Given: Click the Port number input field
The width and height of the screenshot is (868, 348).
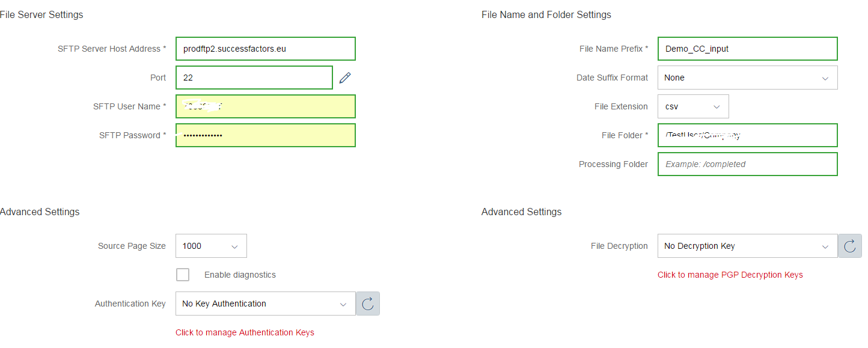Looking at the screenshot, I should click(254, 77).
